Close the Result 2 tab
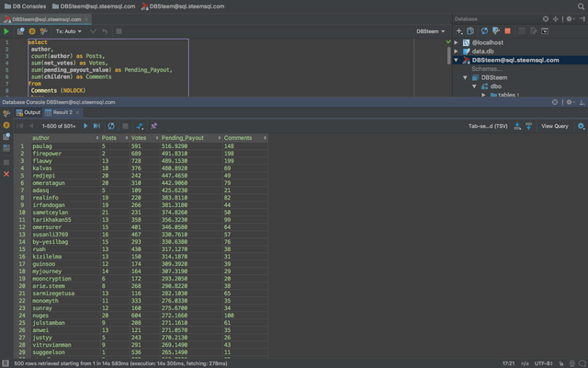 (77, 112)
